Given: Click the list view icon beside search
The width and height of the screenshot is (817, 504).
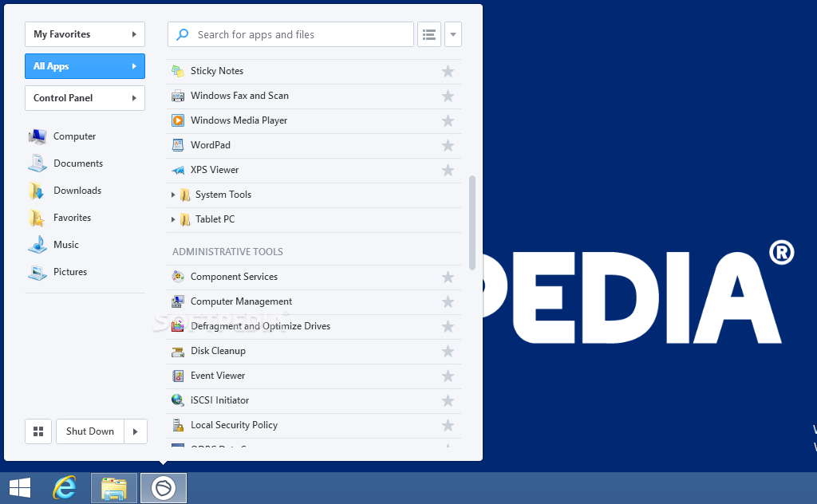Looking at the screenshot, I should click(429, 35).
